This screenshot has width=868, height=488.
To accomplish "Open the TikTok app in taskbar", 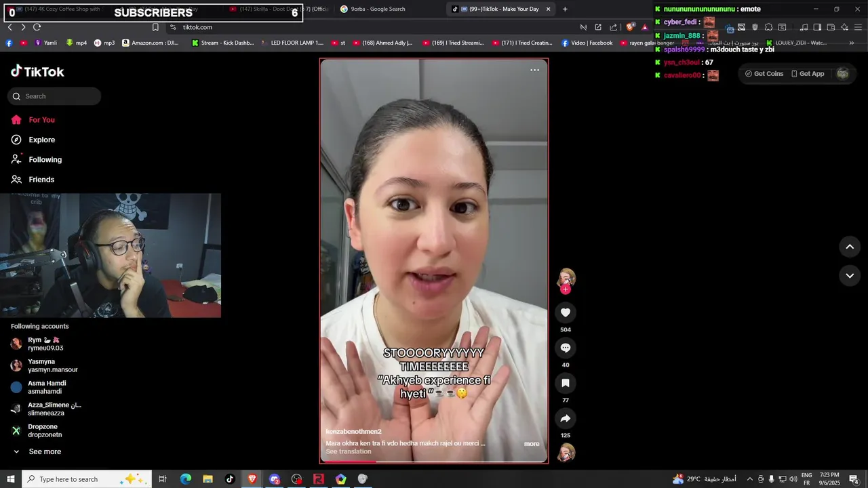I will [230, 479].
